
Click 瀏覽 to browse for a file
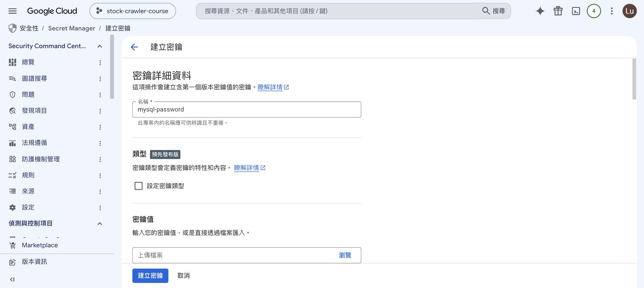click(345, 255)
